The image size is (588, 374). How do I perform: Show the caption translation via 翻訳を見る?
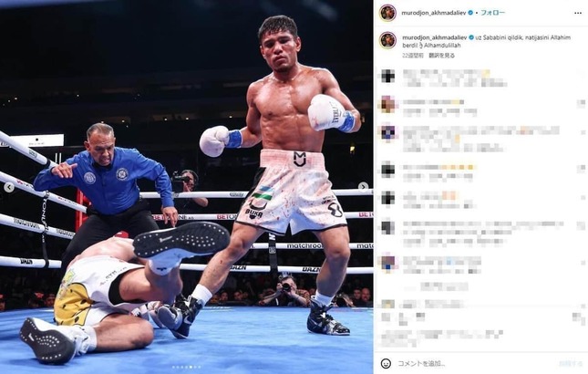pyautogui.click(x=442, y=56)
